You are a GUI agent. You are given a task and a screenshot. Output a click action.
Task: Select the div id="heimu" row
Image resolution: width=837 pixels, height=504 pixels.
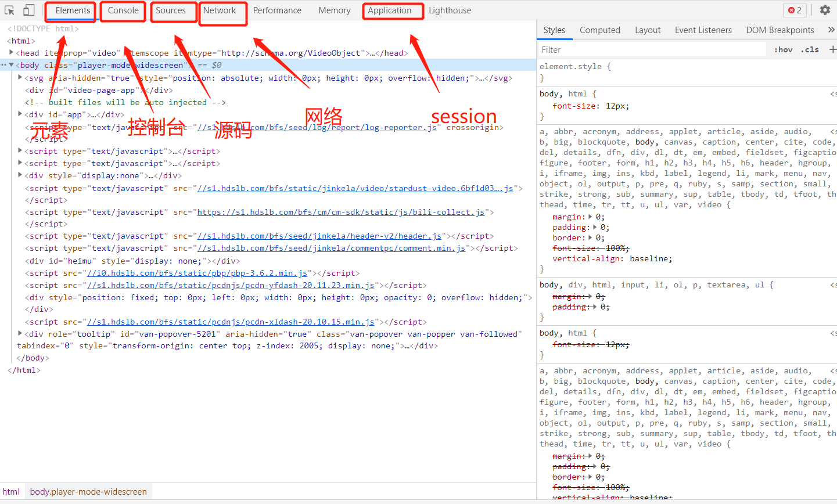(132, 261)
